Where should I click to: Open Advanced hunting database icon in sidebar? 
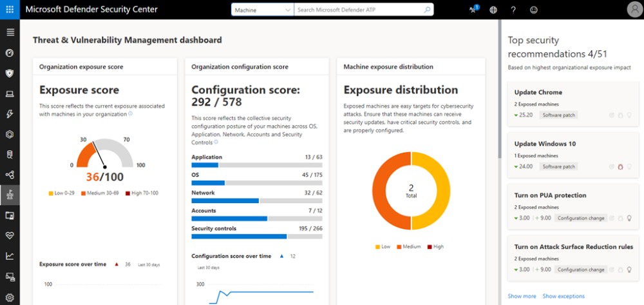pyautogui.click(x=10, y=155)
